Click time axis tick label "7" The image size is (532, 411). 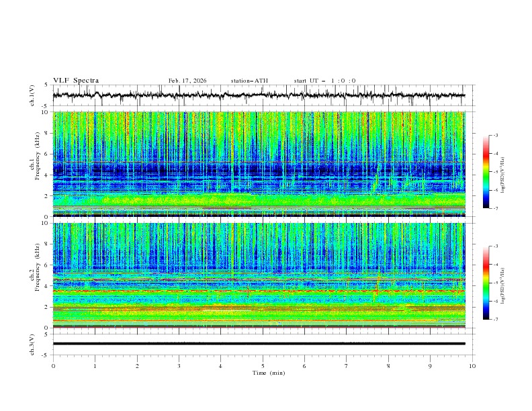tap(347, 366)
